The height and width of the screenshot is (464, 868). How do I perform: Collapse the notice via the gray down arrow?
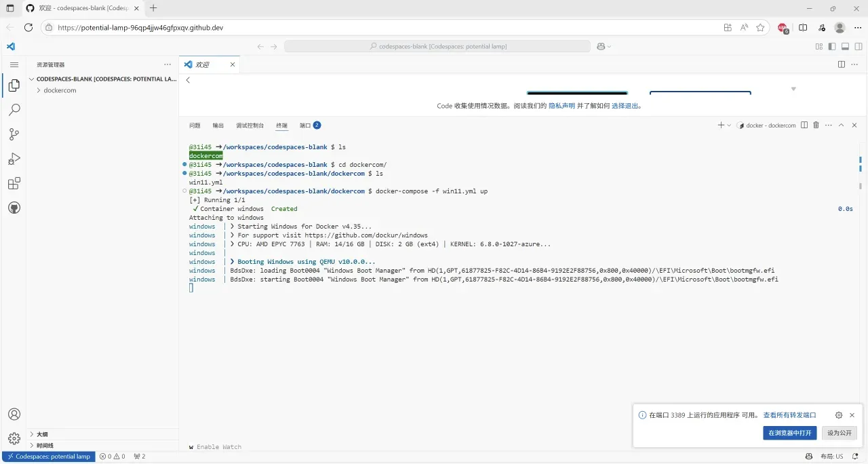tap(793, 89)
